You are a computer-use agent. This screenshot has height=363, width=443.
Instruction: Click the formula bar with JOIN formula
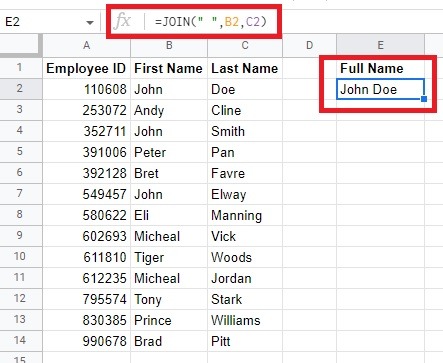211,22
